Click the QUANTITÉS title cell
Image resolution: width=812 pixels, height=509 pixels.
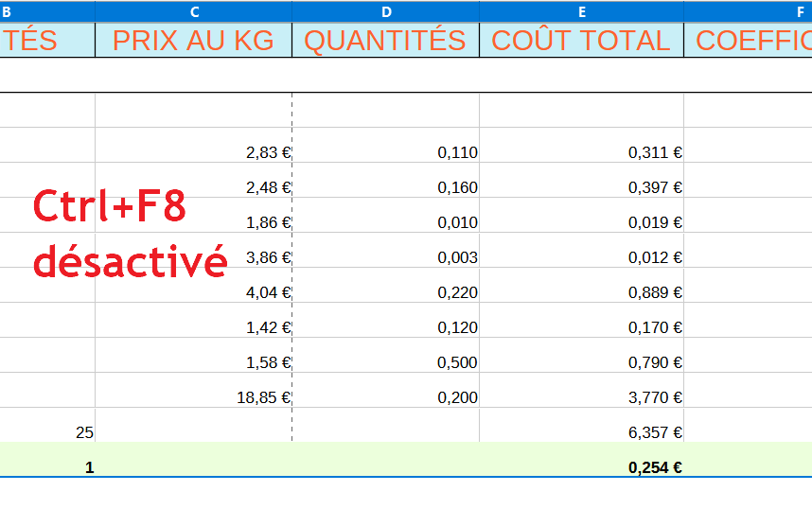tap(385, 41)
